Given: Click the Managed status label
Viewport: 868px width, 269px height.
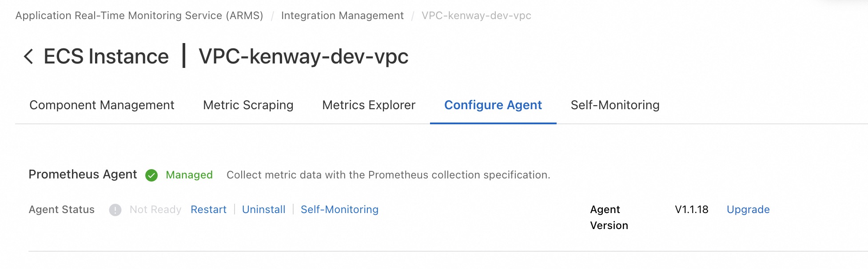Looking at the screenshot, I should [189, 175].
